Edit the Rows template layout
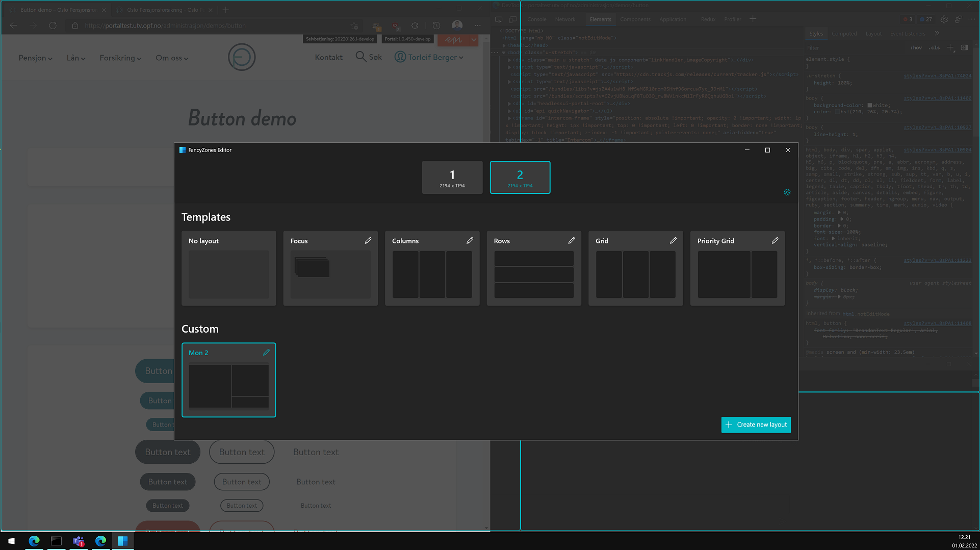980x550 pixels. tap(572, 240)
